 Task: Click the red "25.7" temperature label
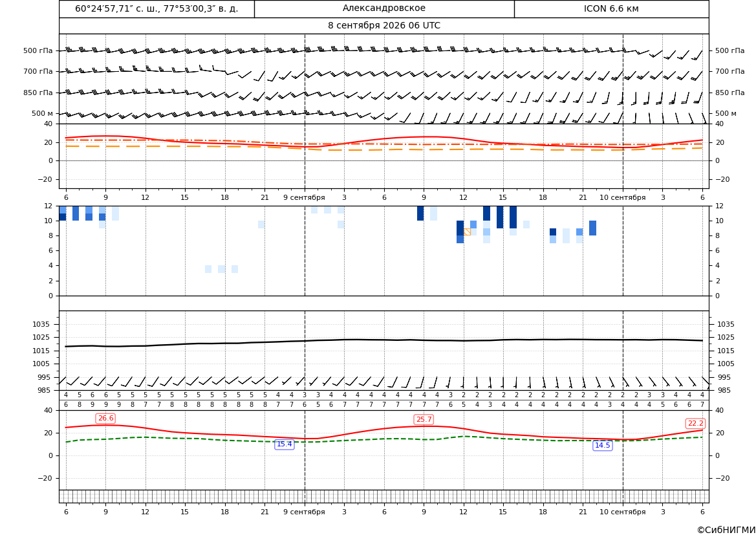tap(424, 419)
